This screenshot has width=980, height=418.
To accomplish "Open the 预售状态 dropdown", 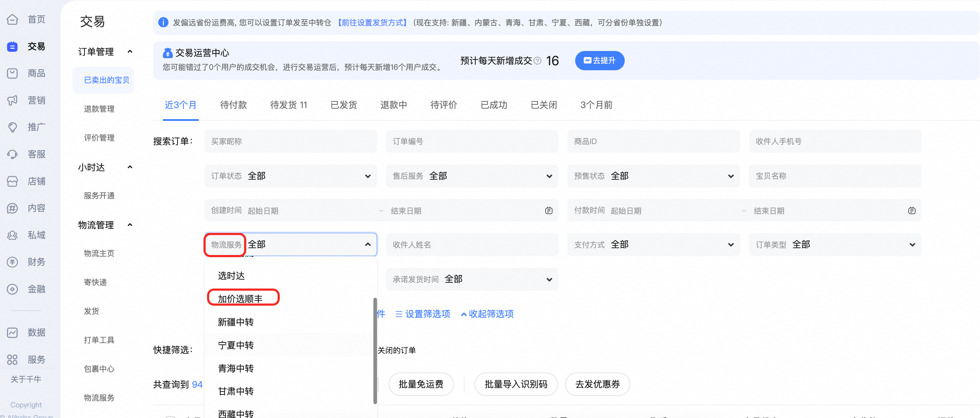I will pos(653,176).
